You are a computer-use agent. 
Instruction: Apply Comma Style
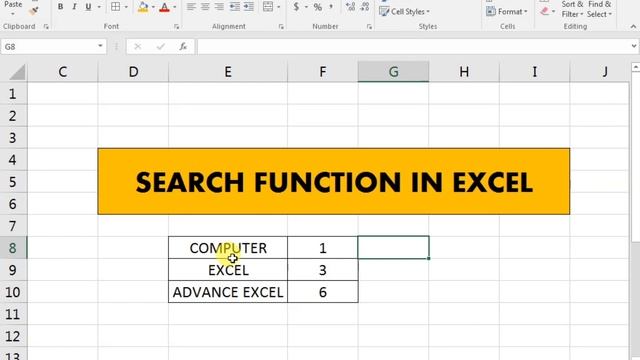pos(331,7)
